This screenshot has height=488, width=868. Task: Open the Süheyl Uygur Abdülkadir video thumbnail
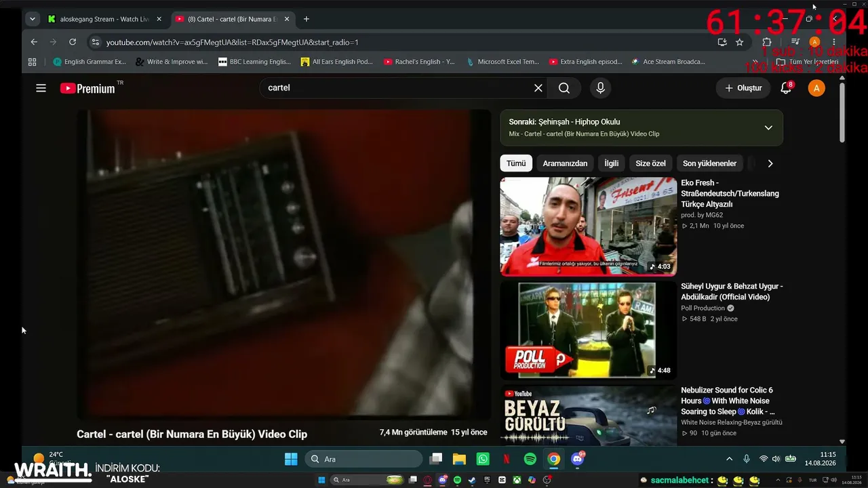point(589,330)
